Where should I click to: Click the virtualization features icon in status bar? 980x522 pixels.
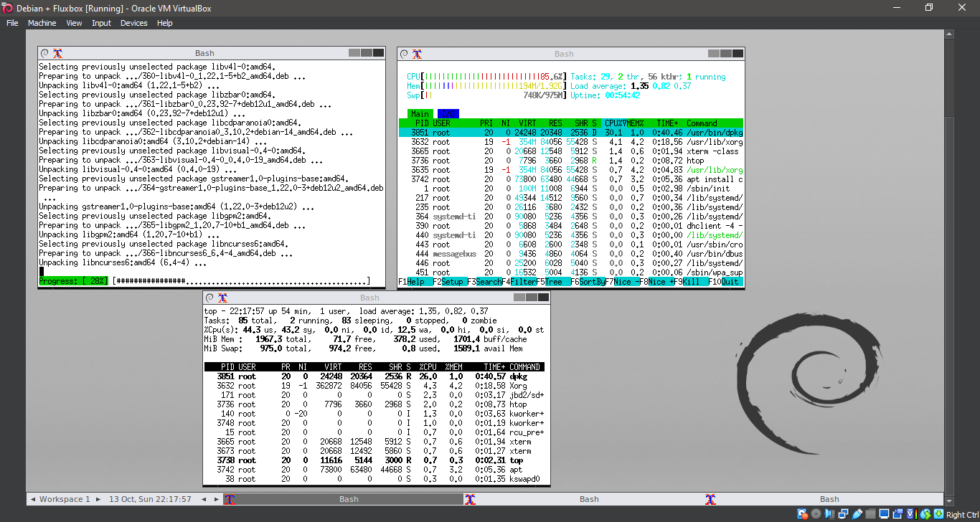910,513
